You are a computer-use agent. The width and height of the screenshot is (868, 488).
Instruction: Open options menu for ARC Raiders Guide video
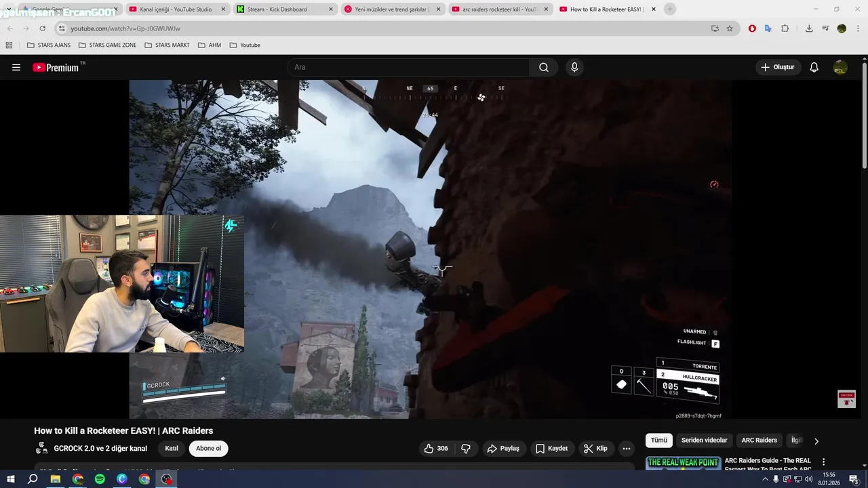(824, 462)
